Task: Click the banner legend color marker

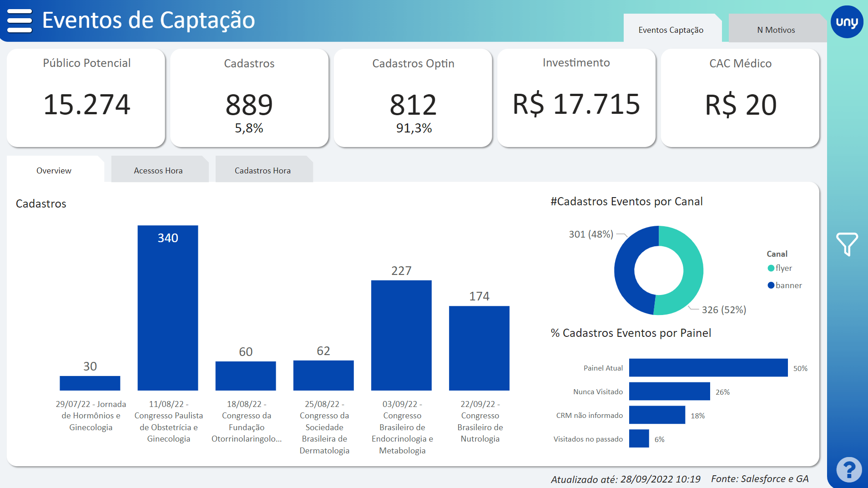Action: point(771,285)
